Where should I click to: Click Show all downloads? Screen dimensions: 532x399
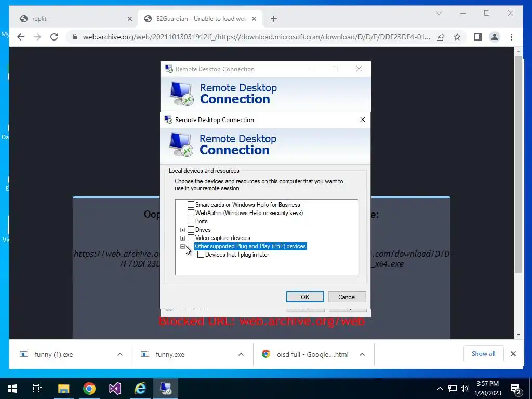pos(484,354)
